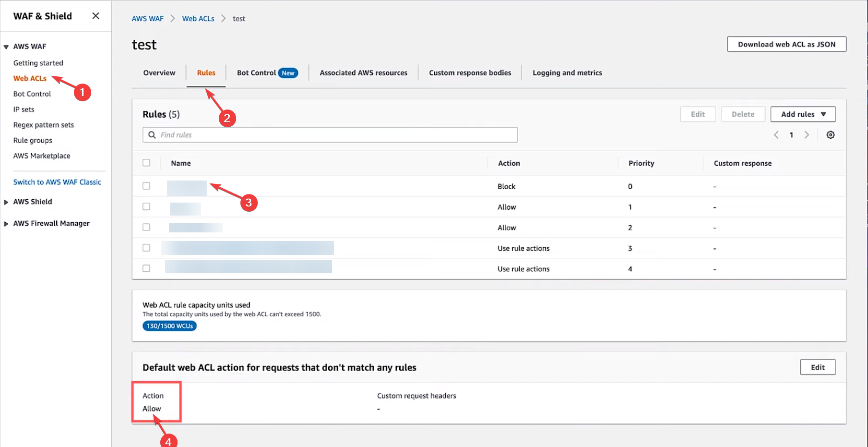Viewport: 868px width, 447px height.
Task: Check the rule with priority 4
Action: pos(146,268)
